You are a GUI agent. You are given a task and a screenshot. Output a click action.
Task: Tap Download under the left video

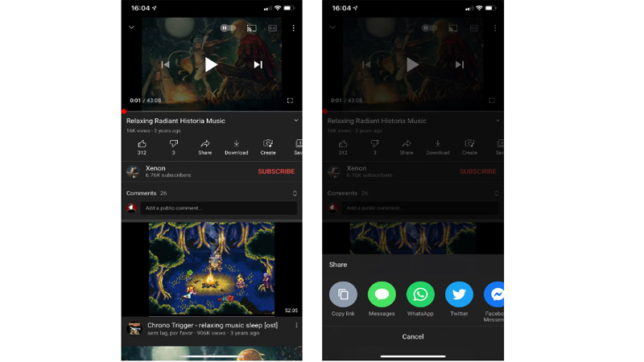pyautogui.click(x=236, y=147)
